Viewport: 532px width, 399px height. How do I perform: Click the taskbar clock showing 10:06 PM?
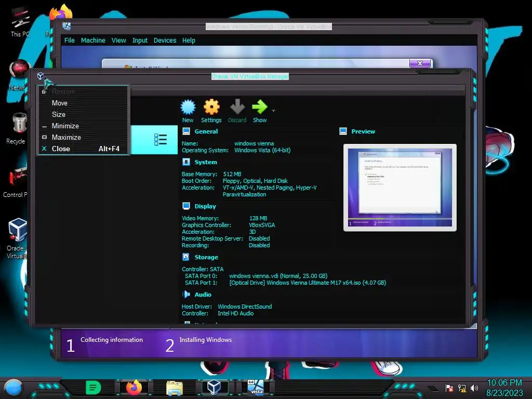coord(504,383)
